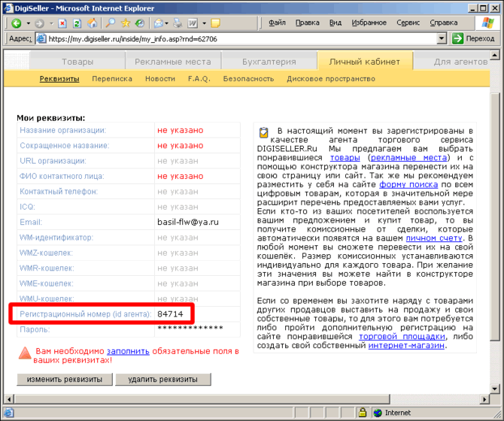Switch to the Для агентов tab
This screenshot has width=504, height=421.
tap(452, 62)
